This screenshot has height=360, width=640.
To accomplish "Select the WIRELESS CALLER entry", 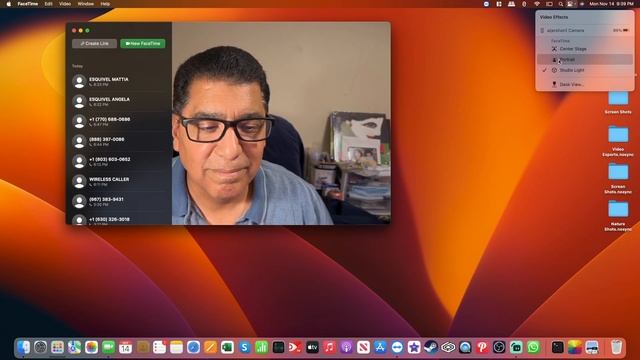I will pyautogui.click(x=120, y=182).
